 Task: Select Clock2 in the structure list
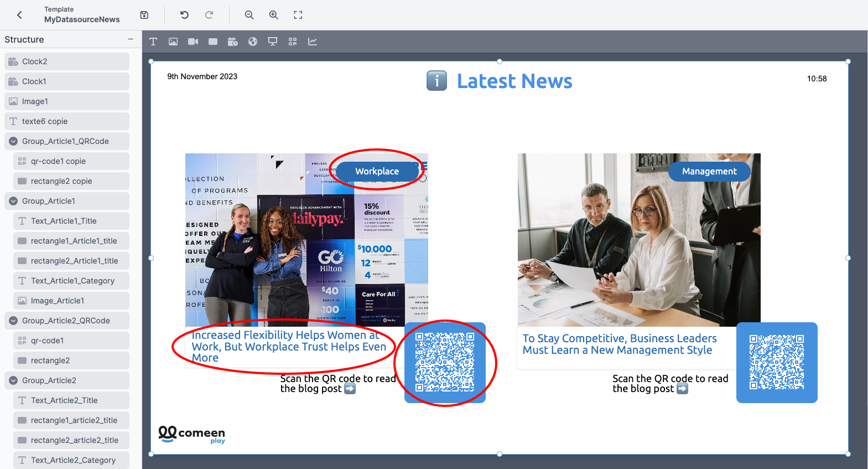[67, 61]
